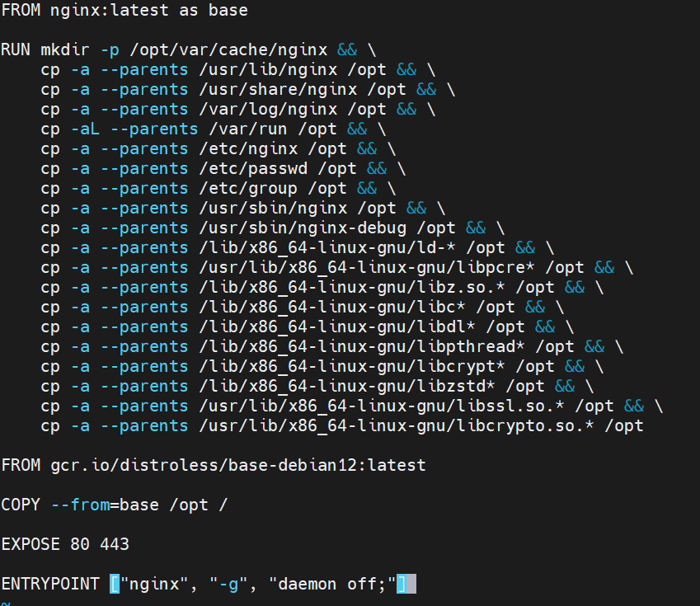The width and height of the screenshot is (700, 606).
Task: Click path '/opt/var/cache/nginx'
Action: pyautogui.click(x=228, y=50)
